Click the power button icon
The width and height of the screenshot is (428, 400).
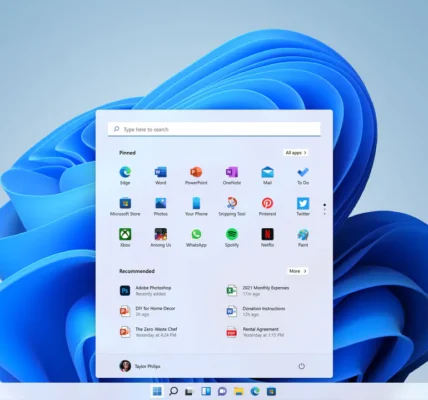301,366
